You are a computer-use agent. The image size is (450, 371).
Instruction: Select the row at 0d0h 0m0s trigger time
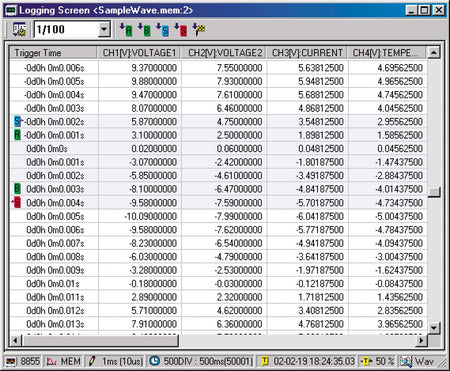219,149
